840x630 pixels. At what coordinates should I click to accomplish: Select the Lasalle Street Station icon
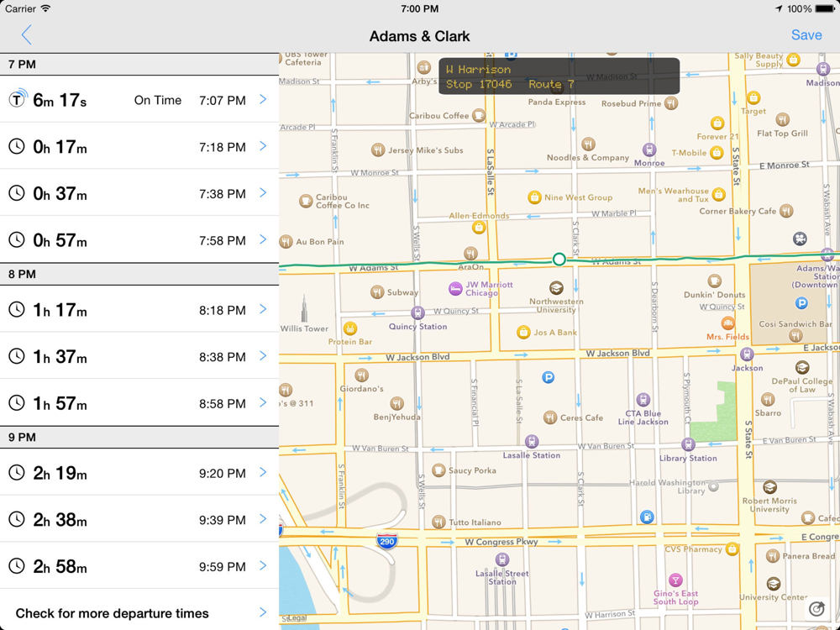point(502,559)
